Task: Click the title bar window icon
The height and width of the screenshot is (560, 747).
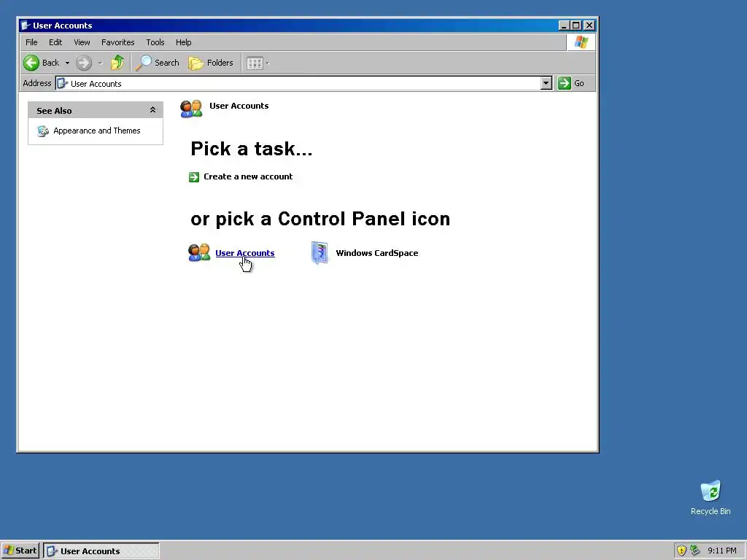Action: coord(26,26)
